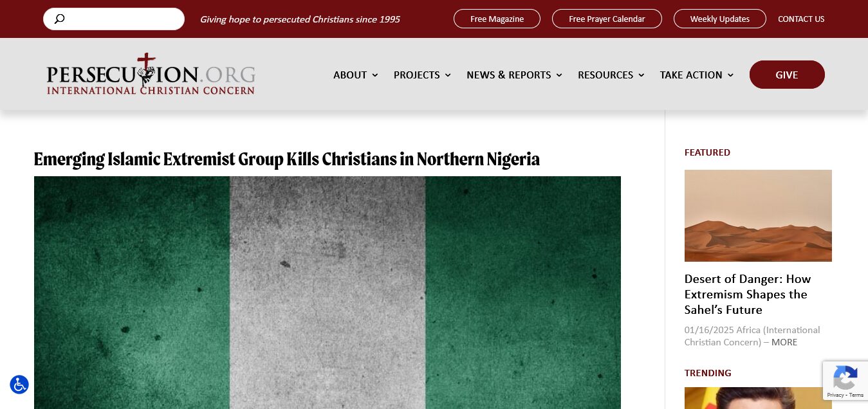868x409 pixels.
Task: Open the desert dunes featured thumbnail
Action: click(x=758, y=215)
